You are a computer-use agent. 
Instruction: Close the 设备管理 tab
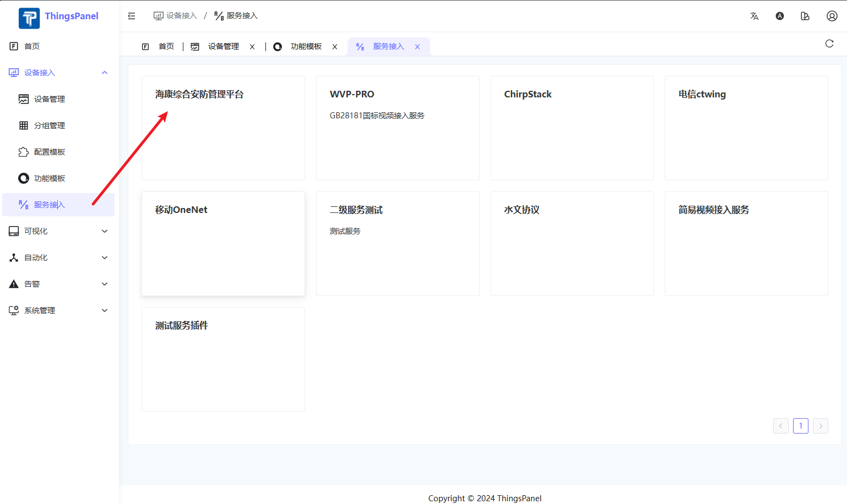coord(252,47)
